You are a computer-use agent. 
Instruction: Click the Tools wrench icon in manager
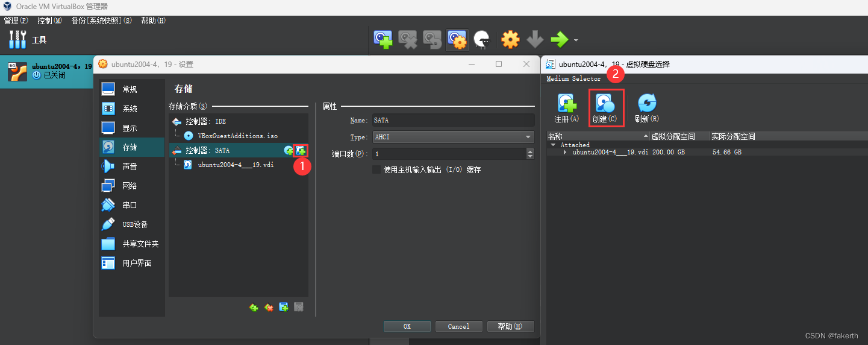pos(17,40)
